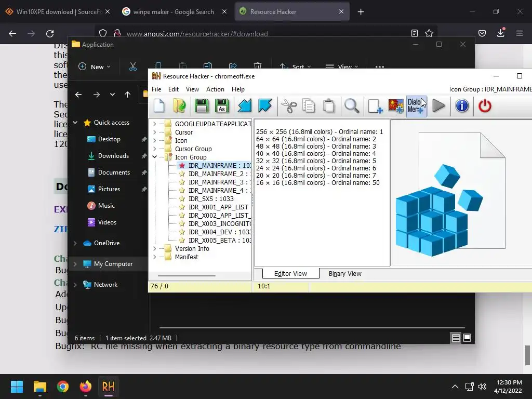
Task: Reload the page in Firefox
Action: coord(50,34)
